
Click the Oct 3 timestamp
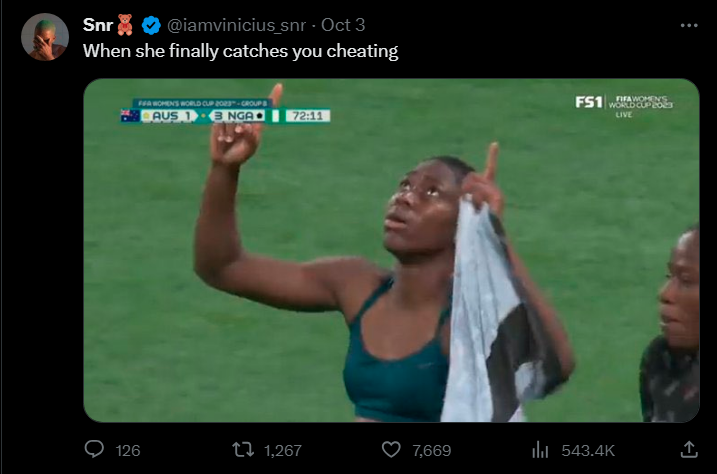pos(343,25)
